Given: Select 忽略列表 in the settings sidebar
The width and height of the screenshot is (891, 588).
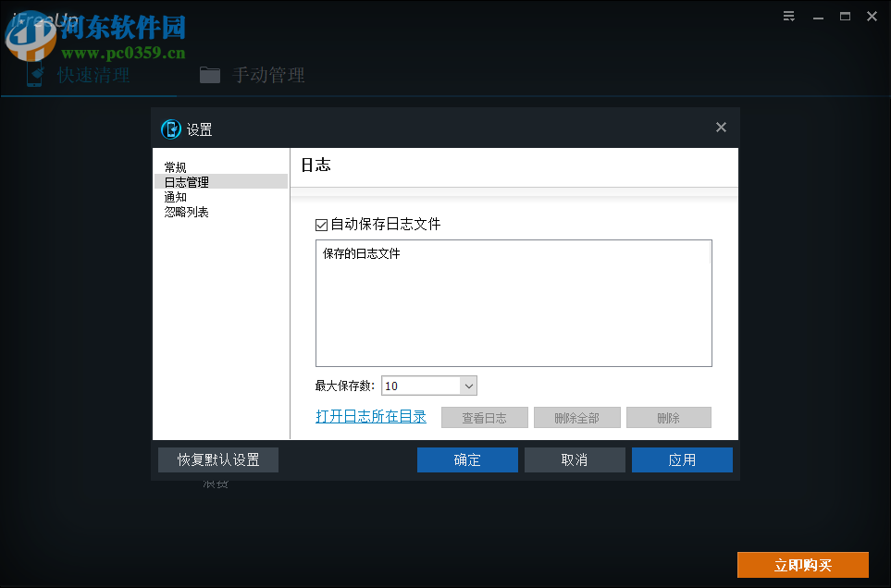Looking at the screenshot, I should tap(188, 211).
